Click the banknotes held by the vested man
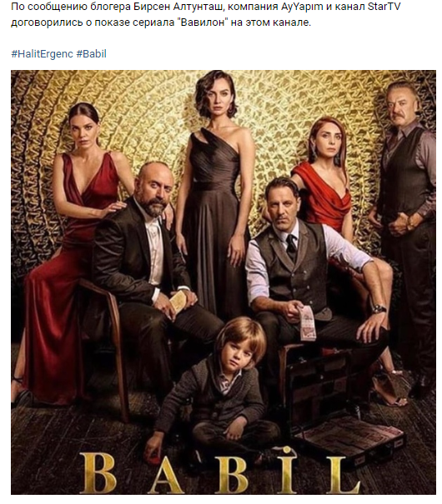 point(307,324)
